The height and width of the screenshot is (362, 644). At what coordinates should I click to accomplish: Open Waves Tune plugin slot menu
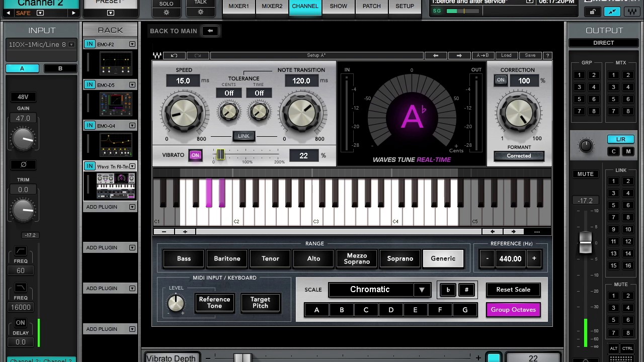(132, 166)
